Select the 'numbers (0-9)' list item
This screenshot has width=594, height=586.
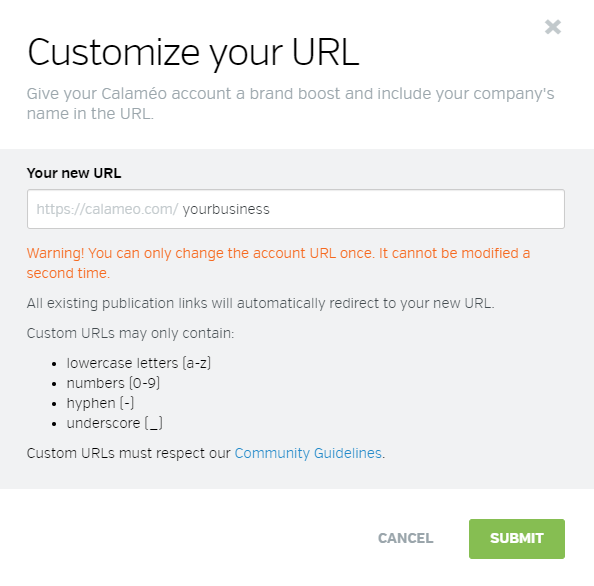point(113,383)
